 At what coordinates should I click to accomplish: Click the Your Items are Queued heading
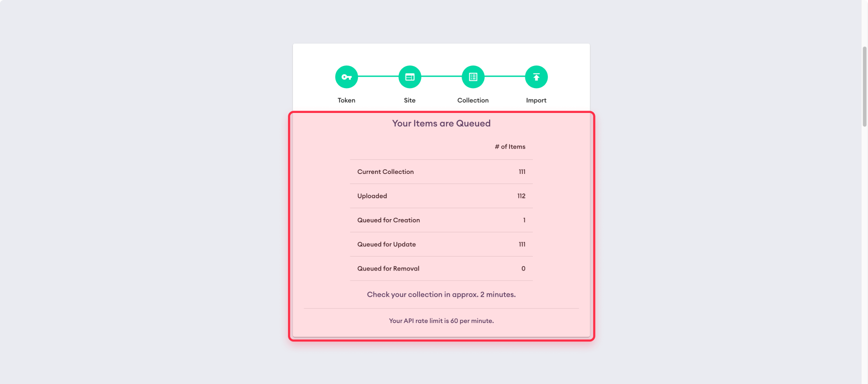point(441,123)
